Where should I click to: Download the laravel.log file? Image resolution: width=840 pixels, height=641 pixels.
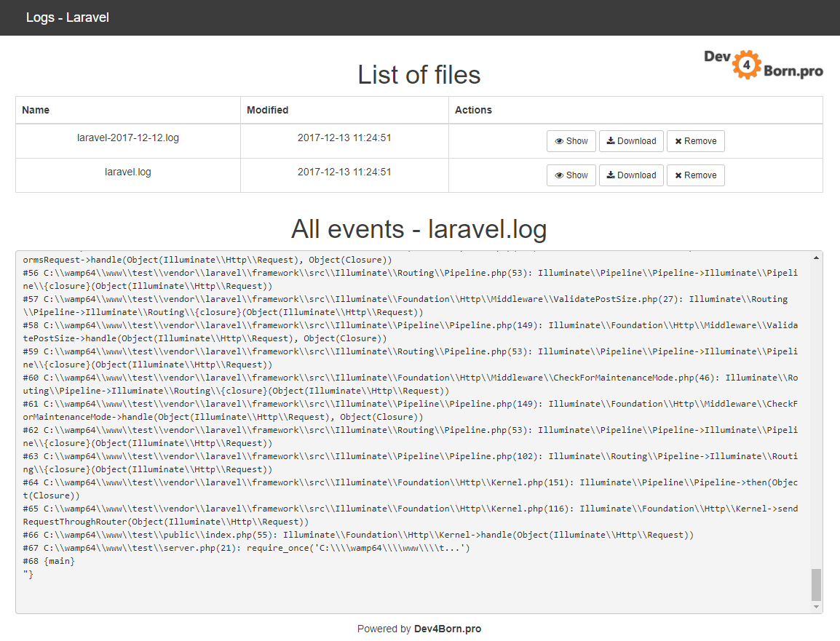(631, 175)
